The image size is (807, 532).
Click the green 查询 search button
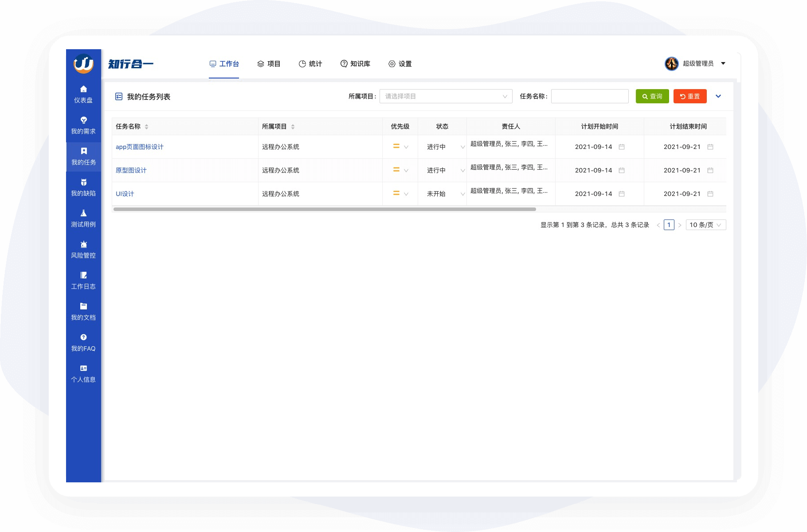pos(652,96)
